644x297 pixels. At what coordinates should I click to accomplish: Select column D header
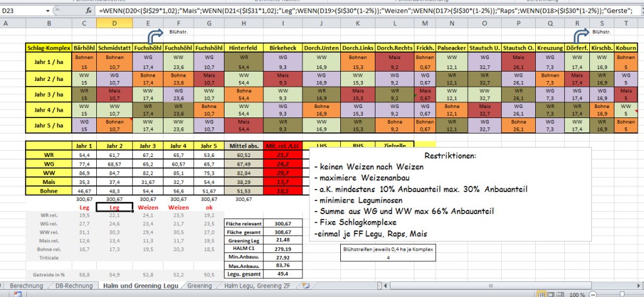tap(114, 23)
